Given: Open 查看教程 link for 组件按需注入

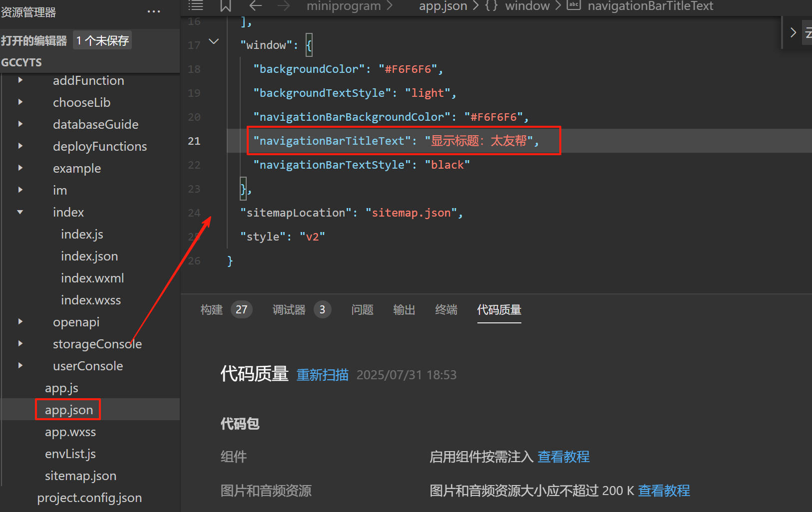Looking at the screenshot, I should (x=563, y=457).
